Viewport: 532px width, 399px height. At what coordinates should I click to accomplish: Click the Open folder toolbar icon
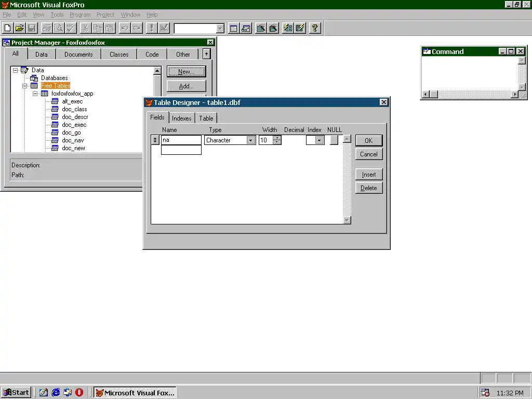pyautogui.click(x=20, y=28)
